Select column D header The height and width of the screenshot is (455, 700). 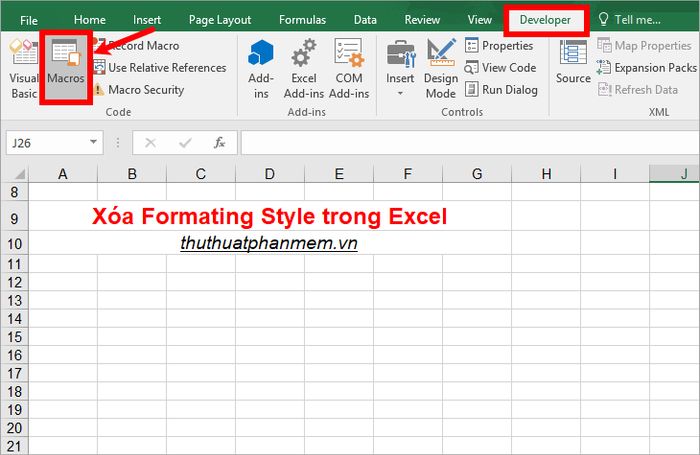(270, 174)
